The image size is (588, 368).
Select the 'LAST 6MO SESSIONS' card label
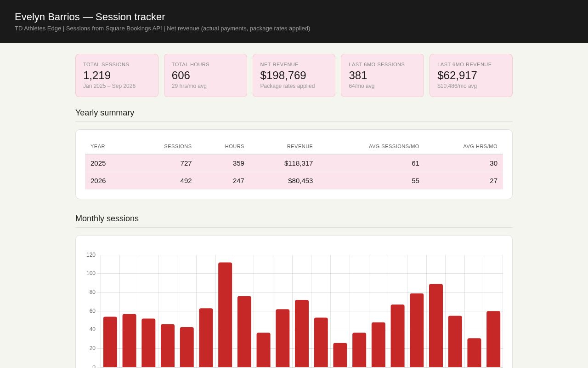click(377, 64)
